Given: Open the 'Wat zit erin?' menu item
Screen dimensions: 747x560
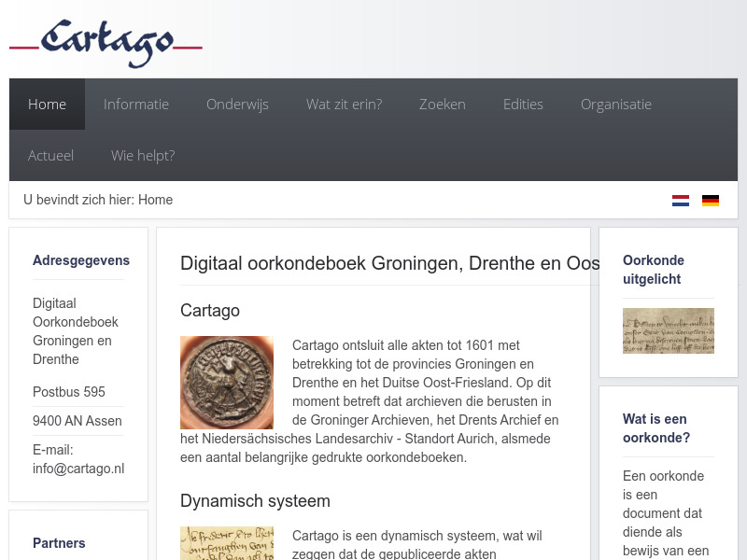Looking at the screenshot, I should coord(344,104).
